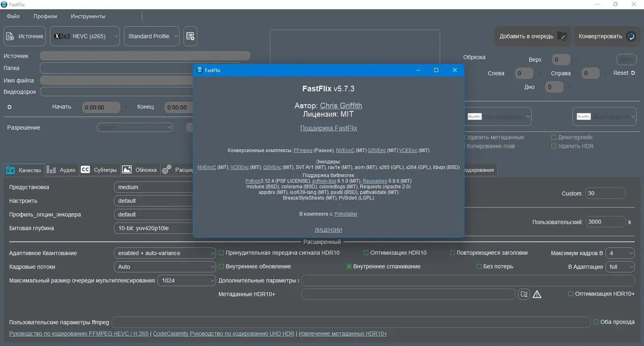Switch to the Субтитры tab
Screen dimensions: 644x346
(x=99, y=170)
